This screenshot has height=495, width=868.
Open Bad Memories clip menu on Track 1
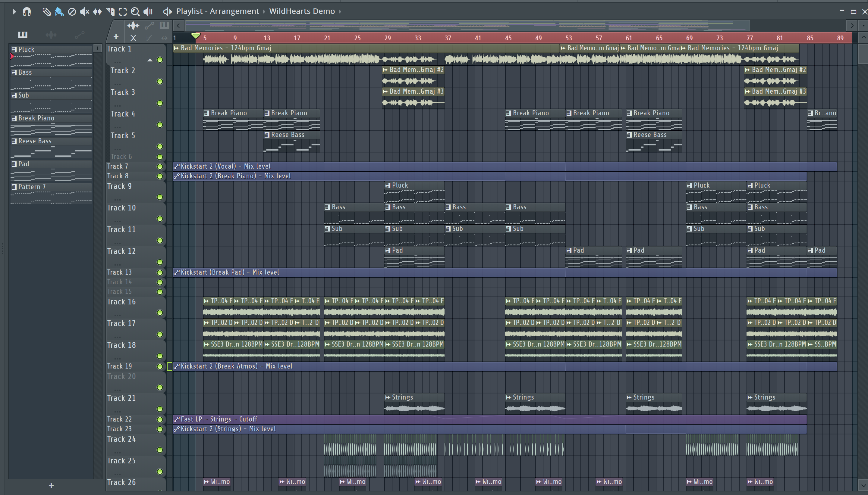point(176,48)
